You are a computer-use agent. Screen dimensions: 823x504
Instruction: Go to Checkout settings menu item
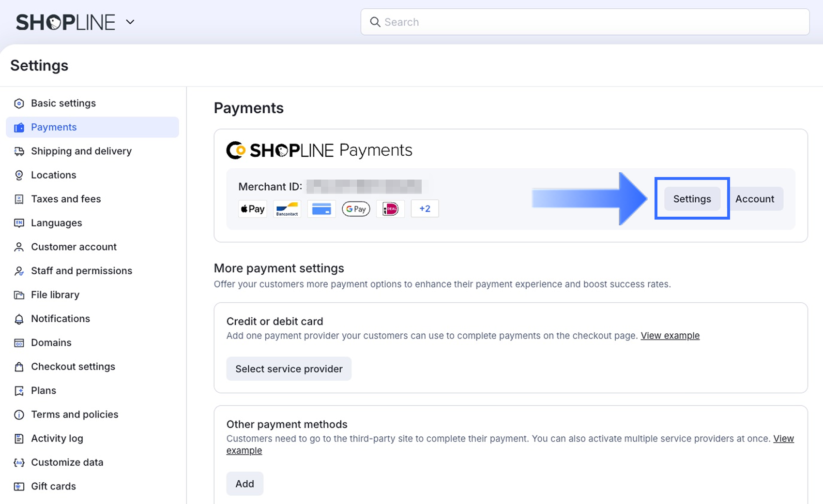click(x=73, y=367)
